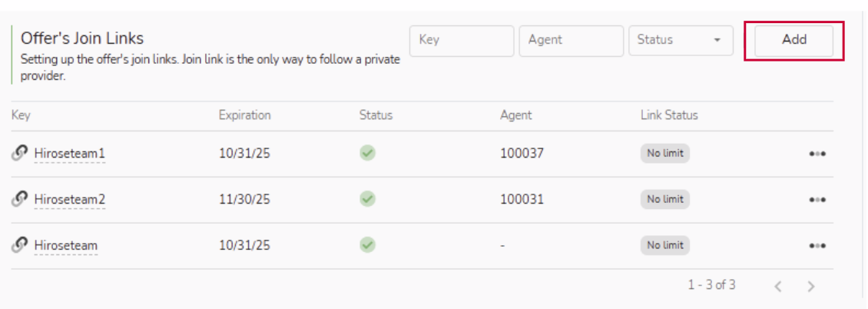The width and height of the screenshot is (868, 309).
Task: Click in the Key filter field
Action: point(462,40)
